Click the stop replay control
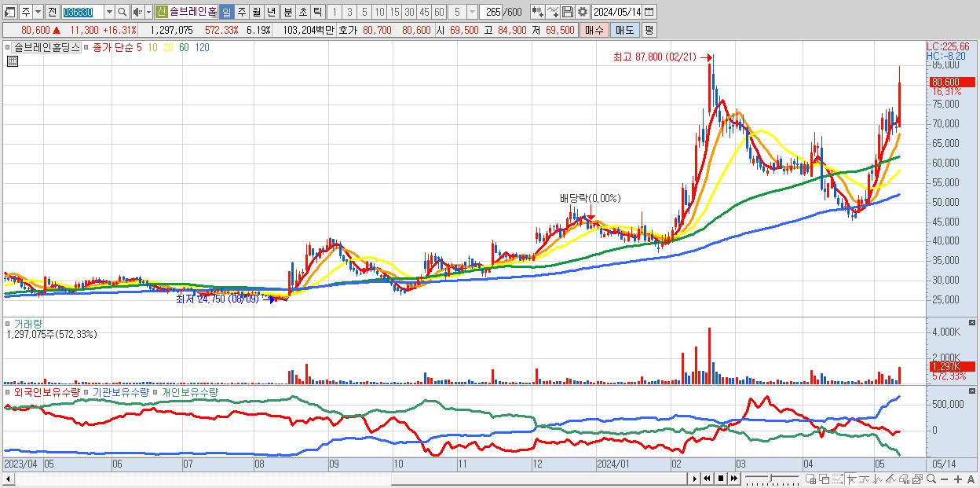 721,479
